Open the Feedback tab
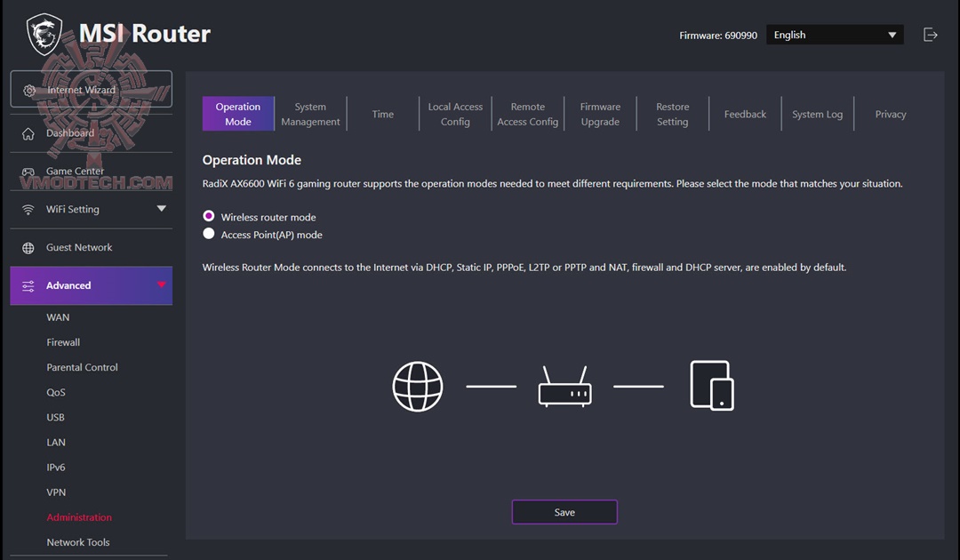The image size is (960, 560). [745, 114]
